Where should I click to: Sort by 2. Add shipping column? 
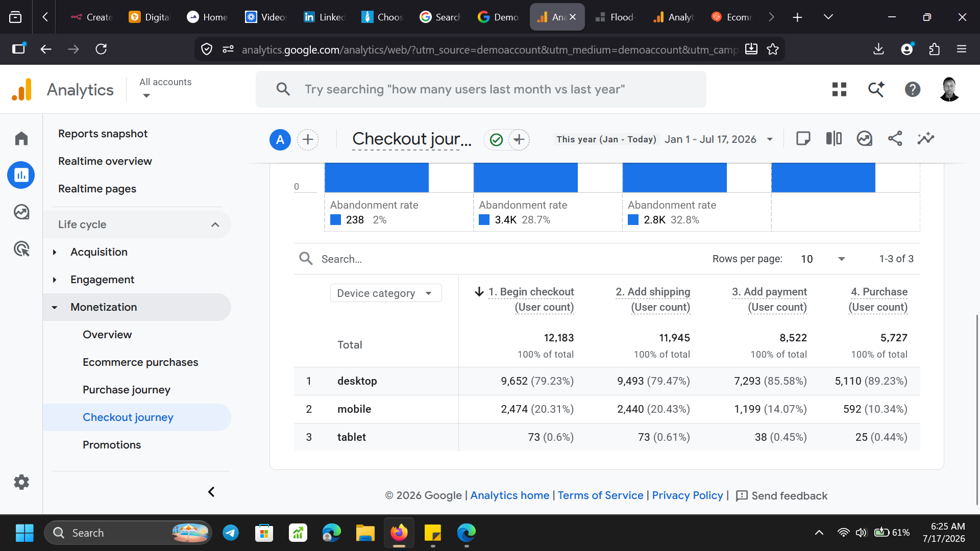point(653,299)
